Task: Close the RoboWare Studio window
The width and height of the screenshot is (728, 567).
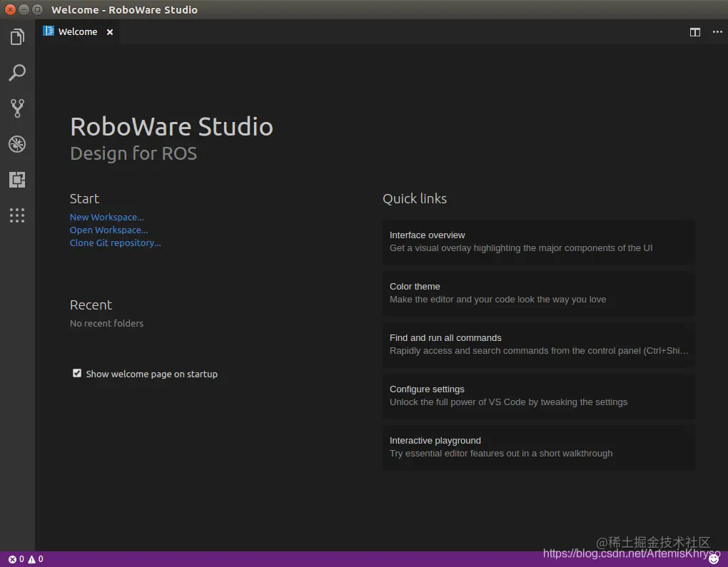Action: 10,9
